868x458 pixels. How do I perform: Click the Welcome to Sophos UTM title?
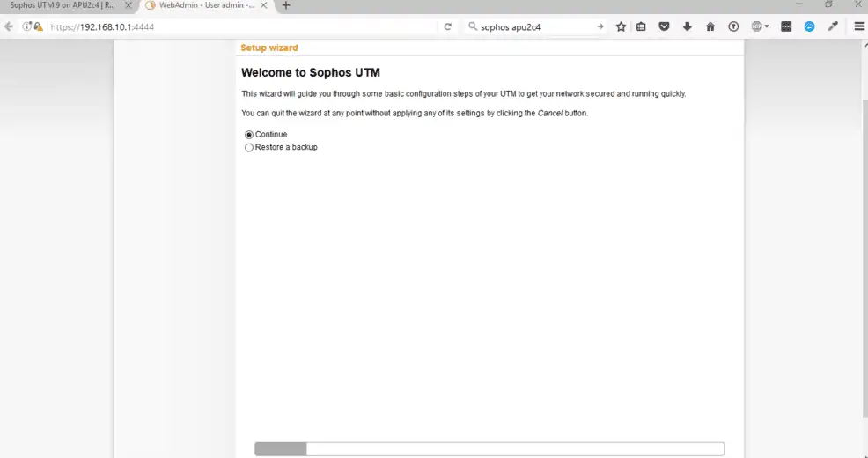[311, 72]
